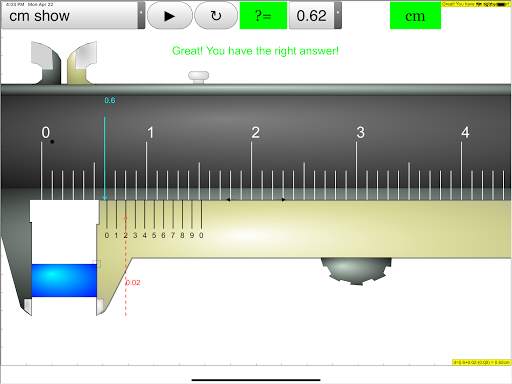Start the simulation with the play button
512x384 pixels.
[169, 15]
